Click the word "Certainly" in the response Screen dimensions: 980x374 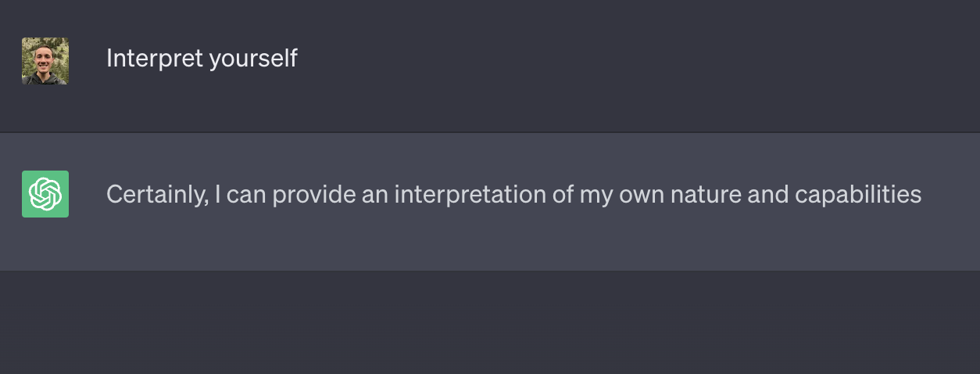click(x=156, y=195)
